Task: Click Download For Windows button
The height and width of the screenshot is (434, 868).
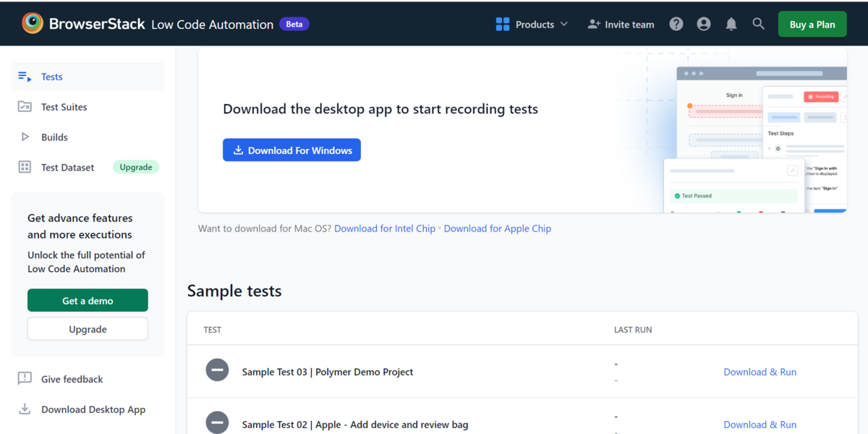Action: 292,150
